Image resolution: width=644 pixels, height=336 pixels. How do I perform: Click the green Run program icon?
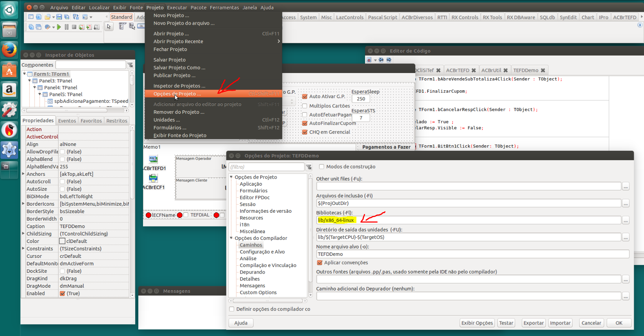59,27
